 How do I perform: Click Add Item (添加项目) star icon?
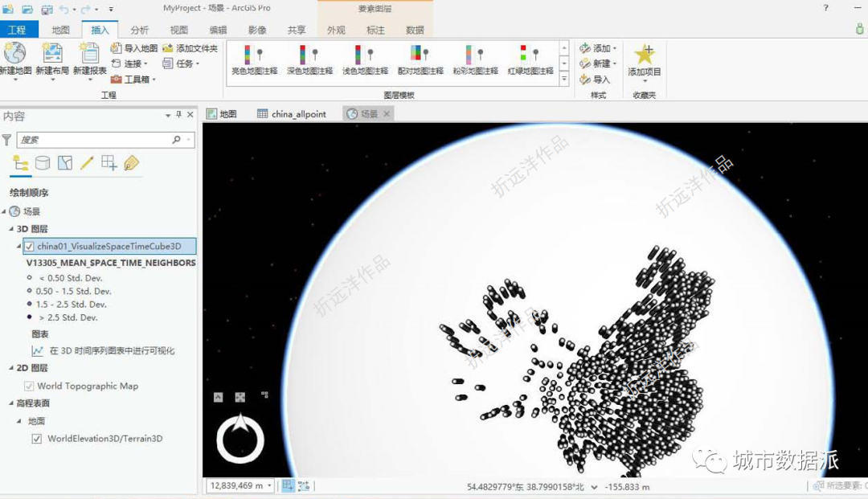tap(645, 54)
